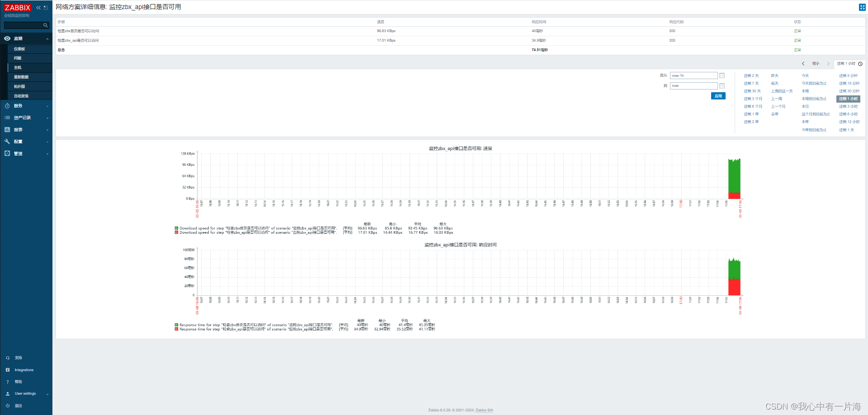Click the question mark help icon
Screen dimensions: 868x415
tap(8, 382)
